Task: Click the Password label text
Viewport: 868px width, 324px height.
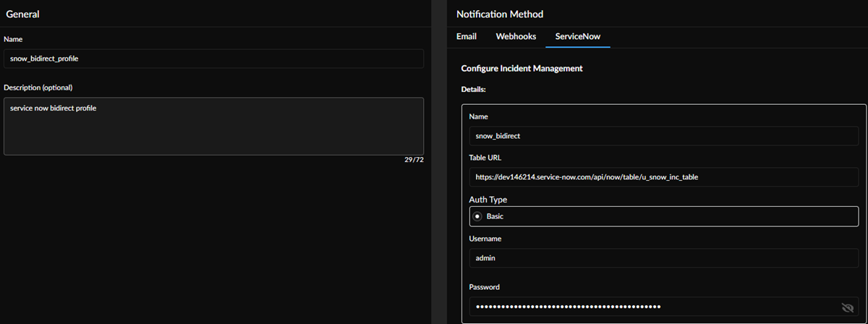Action: (x=485, y=287)
